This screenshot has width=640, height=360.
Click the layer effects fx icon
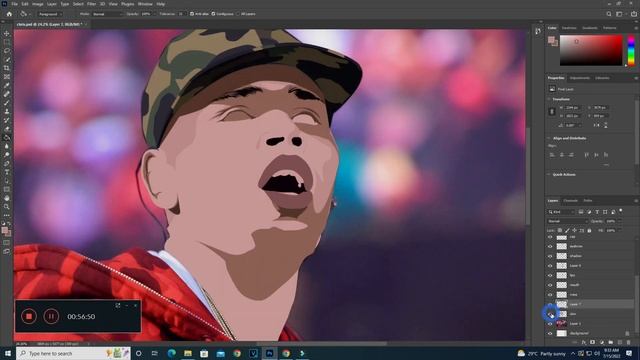[x=584, y=342]
